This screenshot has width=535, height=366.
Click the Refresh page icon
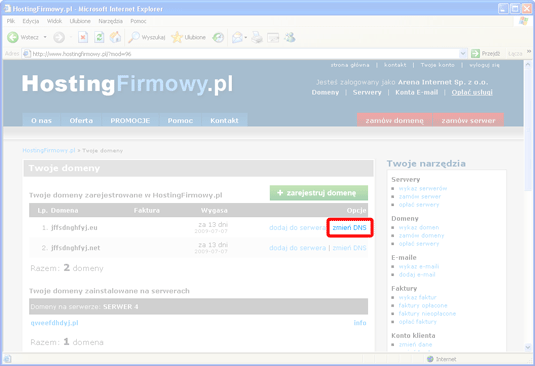(x=99, y=37)
